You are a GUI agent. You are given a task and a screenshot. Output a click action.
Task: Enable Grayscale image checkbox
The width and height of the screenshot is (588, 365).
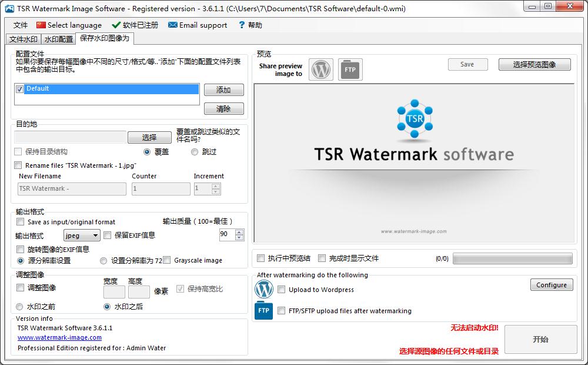tap(167, 260)
